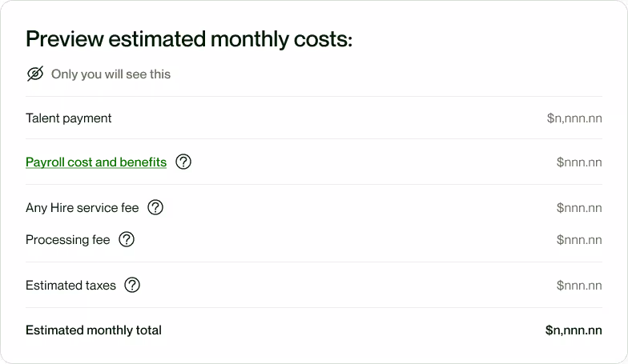Viewport: 628px width, 364px height.
Task: Open the Processing fee help tooltip icon
Action: 127,240
